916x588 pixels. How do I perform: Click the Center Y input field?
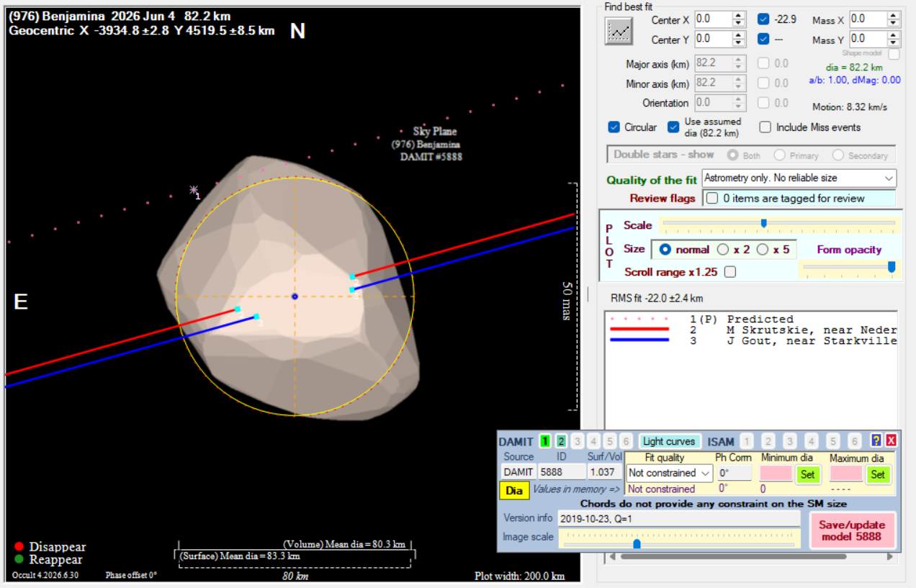(x=713, y=39)
